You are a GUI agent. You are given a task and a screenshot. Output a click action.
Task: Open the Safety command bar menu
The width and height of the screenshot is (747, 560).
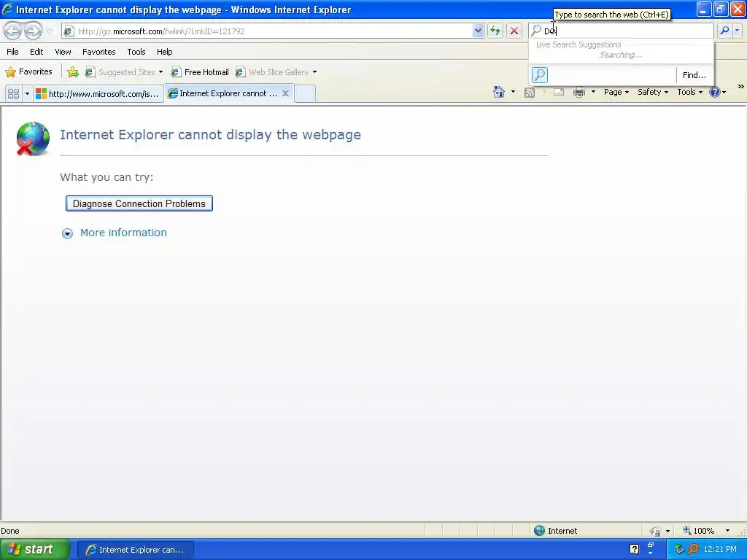[653, 92]
